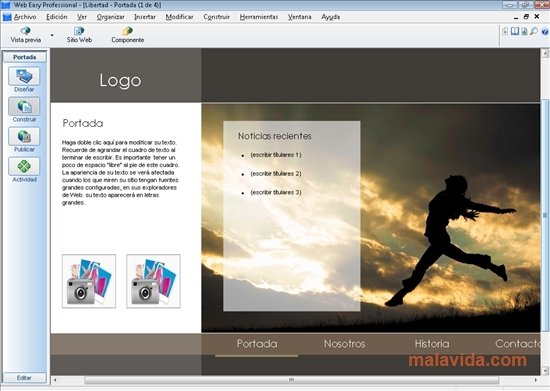Screen dimensions: 550x391
Task: Select the Nosotros navigation link
Action: (344, 344)
